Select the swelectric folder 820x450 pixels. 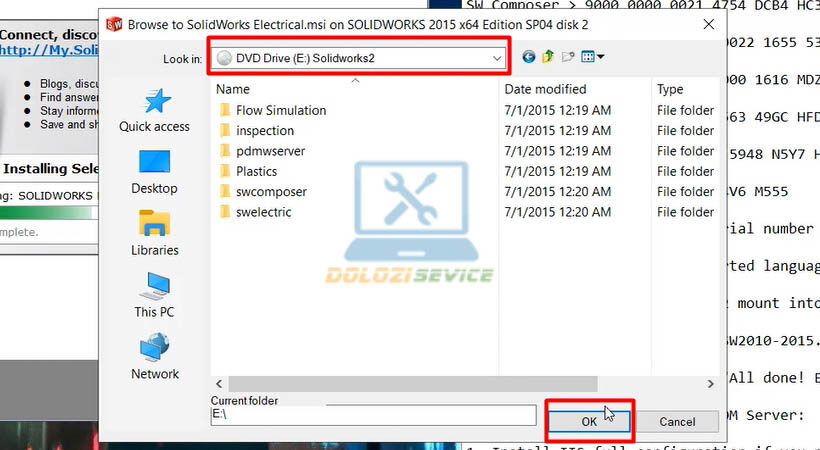pyautogui.click(x=265, y=212)
